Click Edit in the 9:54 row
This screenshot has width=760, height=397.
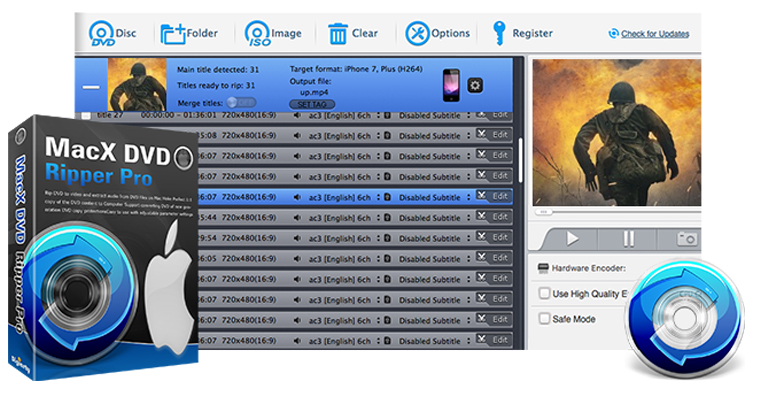493,237
